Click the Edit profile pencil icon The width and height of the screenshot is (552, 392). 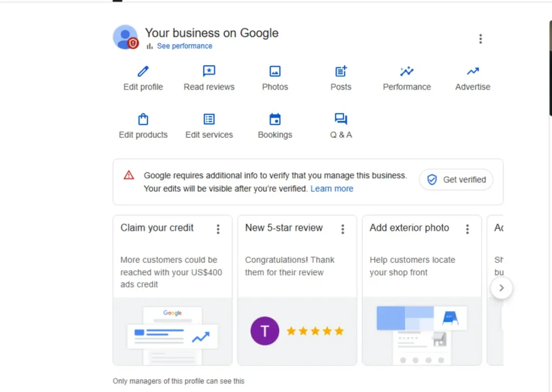click(x=143, y=72)
